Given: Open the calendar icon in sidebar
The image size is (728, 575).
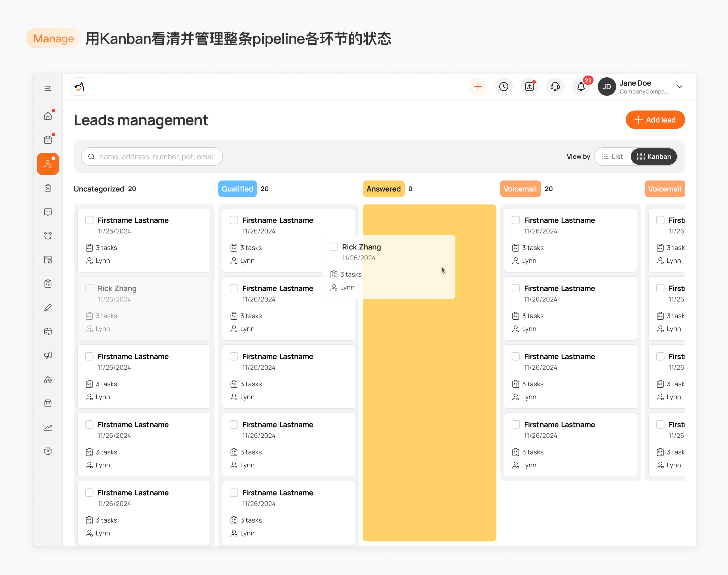Looking at the screenshot, I should point(48,140).
